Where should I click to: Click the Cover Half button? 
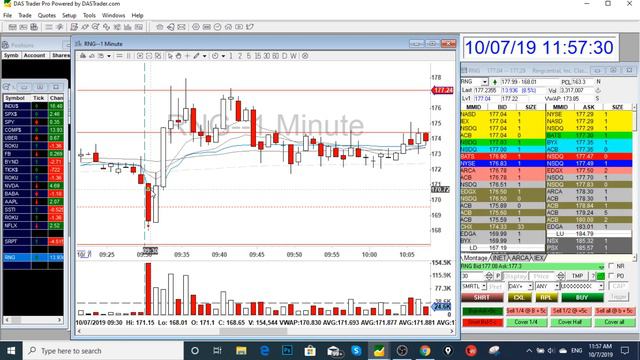570,322
